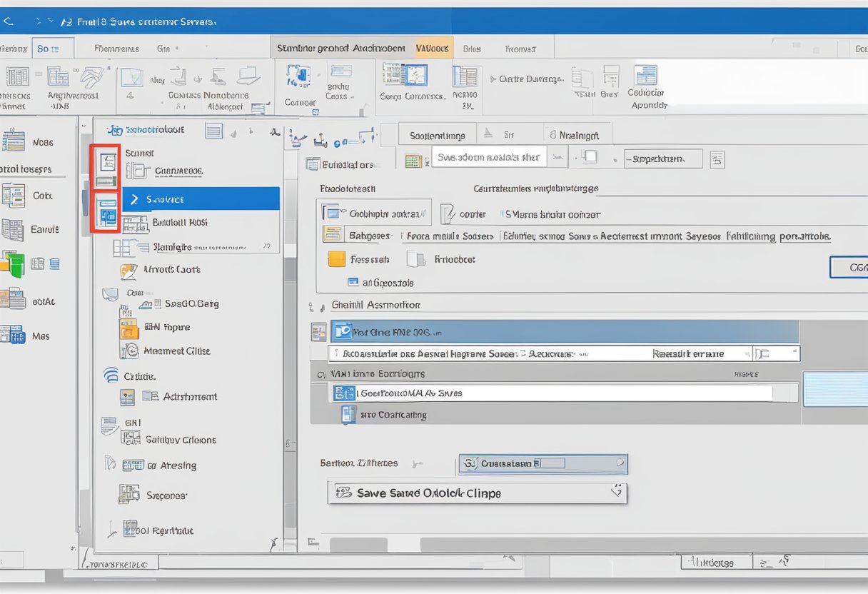The height and width of the screenshot is (594, 868).
Task: Toggle the checkbox right of Rasatilt ername
Action: [x=763, y=353]
